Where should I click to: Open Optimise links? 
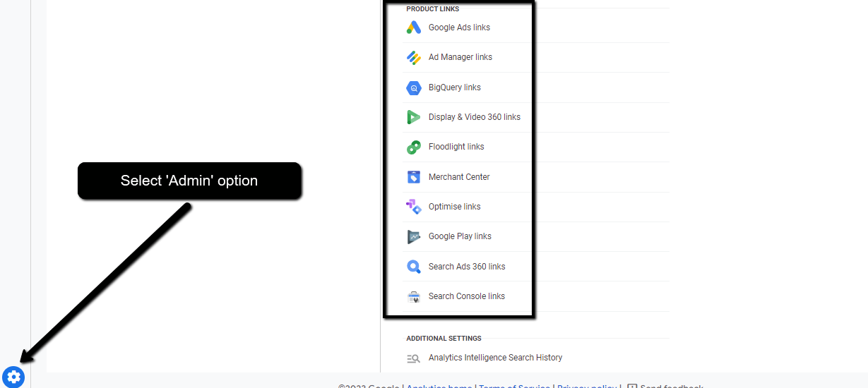455,207
